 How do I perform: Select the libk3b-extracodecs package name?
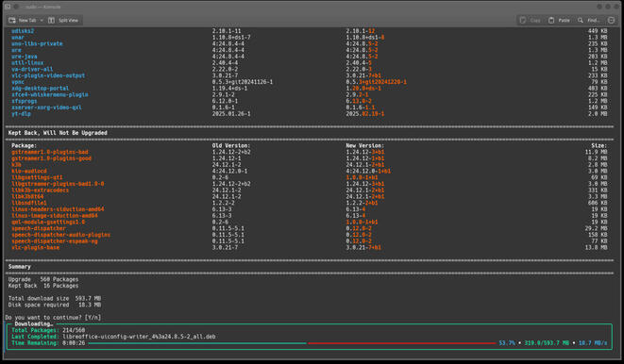41,190
